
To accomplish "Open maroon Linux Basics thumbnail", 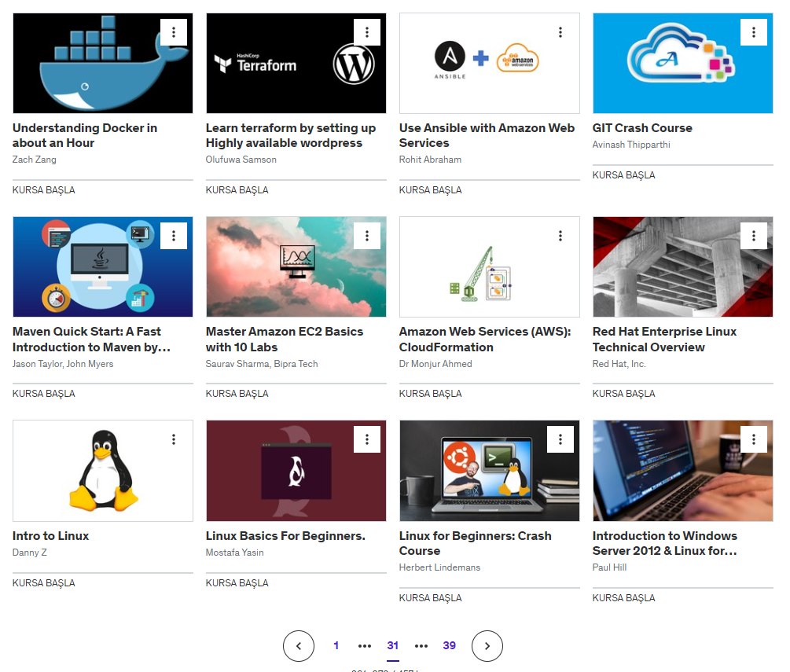I will tap(296, 471).
